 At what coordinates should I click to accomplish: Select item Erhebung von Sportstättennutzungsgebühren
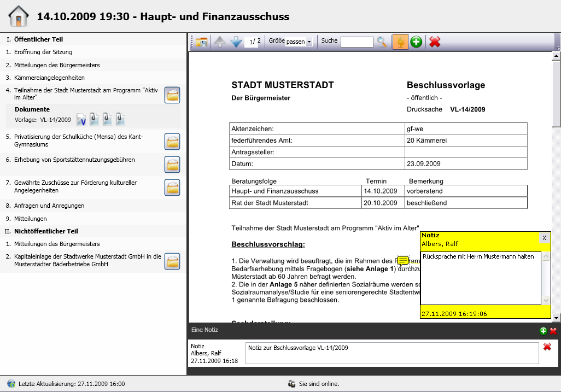click(74, 160)
